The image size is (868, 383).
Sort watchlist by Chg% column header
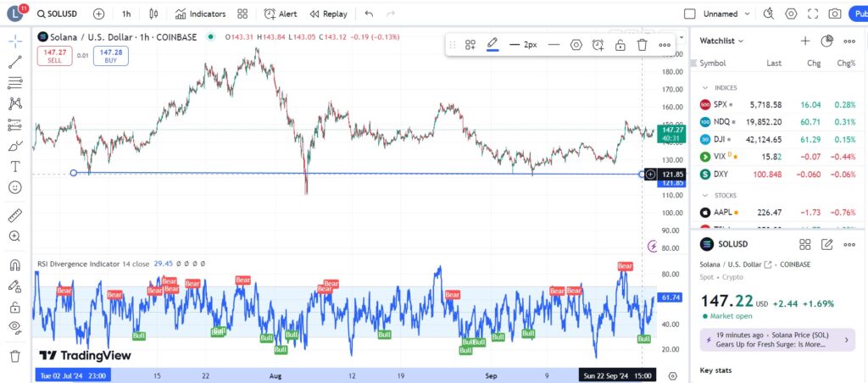846,63
